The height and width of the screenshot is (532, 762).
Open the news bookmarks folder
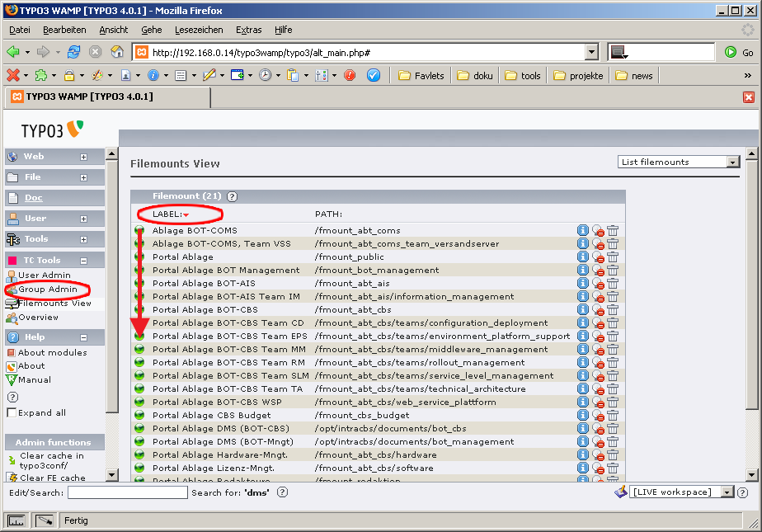[x=633, y=76]
